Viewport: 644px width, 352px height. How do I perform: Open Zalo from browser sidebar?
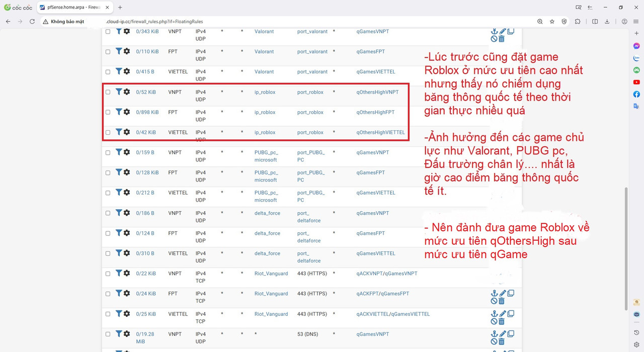tap(636, 58)
